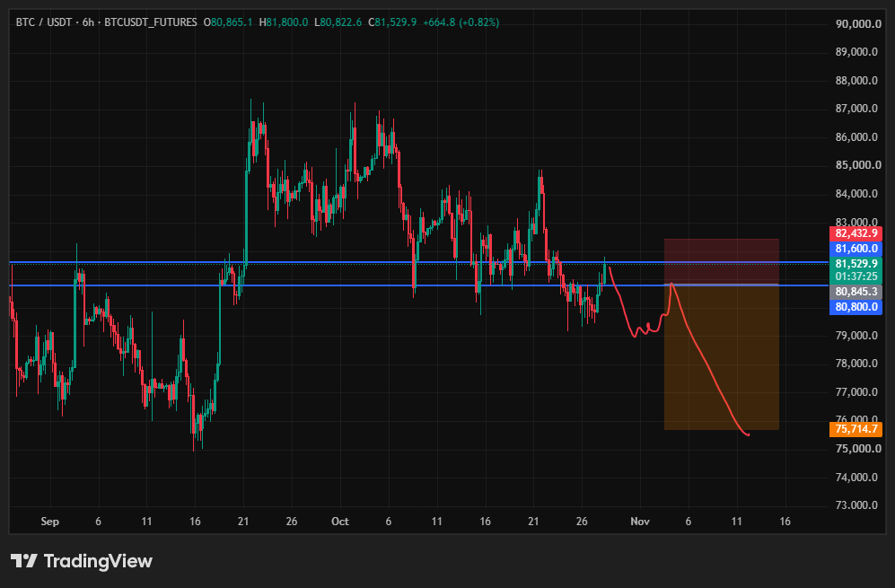Select the red 82,432.9 stop price tag
The height and width of the screenshot is (588, 895).
tap(856, 233)
